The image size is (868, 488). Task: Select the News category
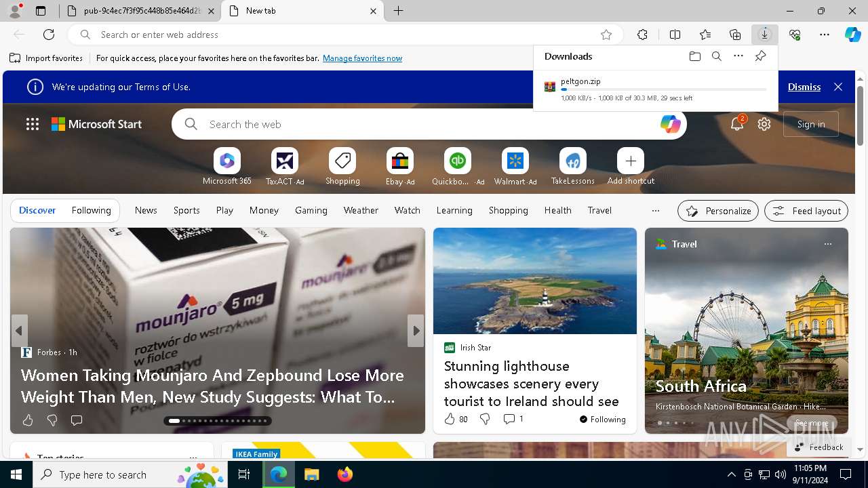(146, 211)
